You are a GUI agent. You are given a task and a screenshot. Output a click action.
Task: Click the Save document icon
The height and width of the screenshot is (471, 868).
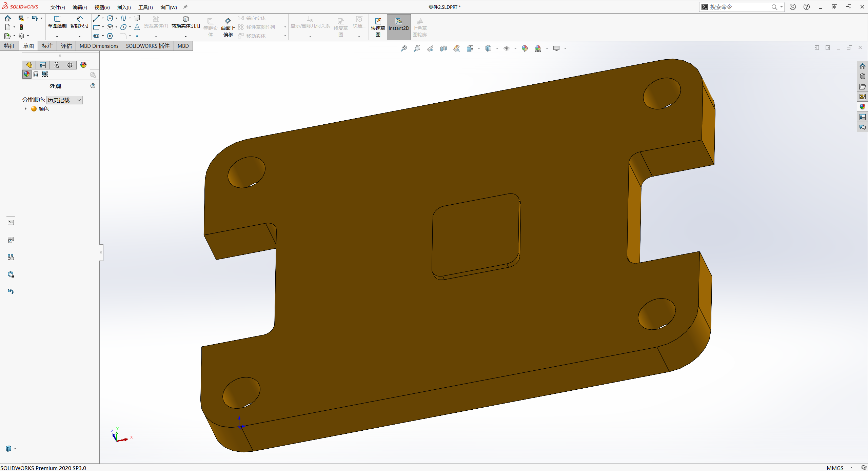point(21,18)
